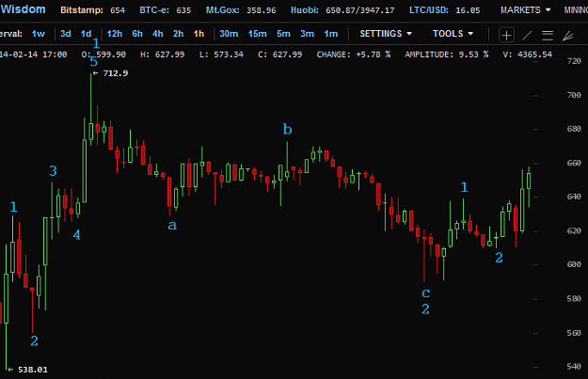
Task: Select the horizontal lines tool
Action: point(548,35)
